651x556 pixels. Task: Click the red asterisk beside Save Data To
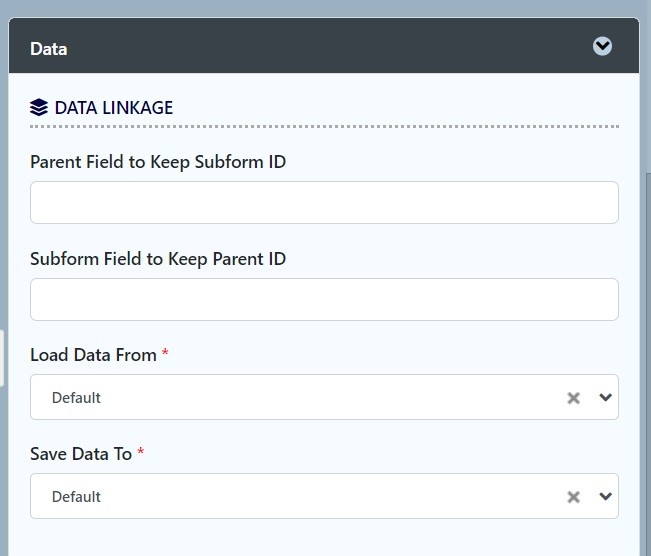(x=141, y=453)
